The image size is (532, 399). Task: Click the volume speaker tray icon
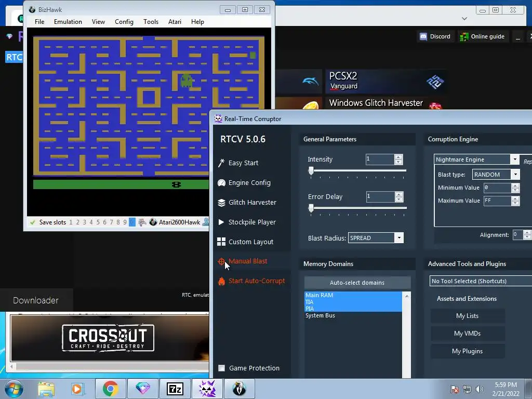479,389
